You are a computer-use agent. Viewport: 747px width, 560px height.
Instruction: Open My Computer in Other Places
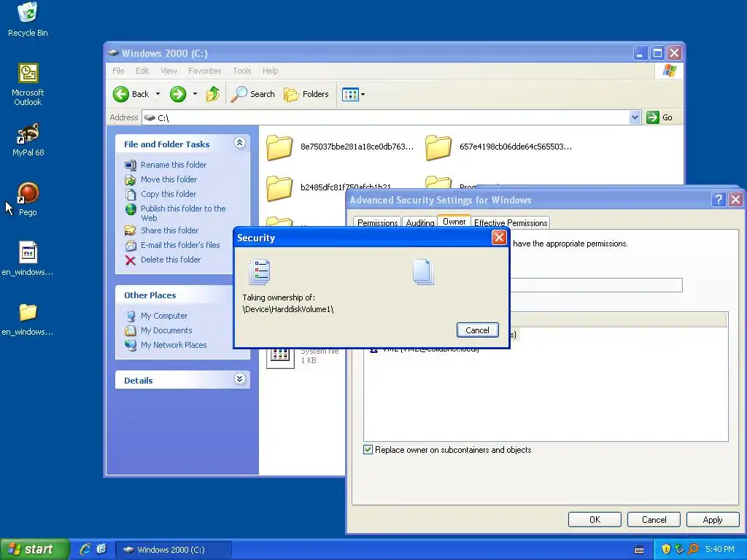(164, 316)
